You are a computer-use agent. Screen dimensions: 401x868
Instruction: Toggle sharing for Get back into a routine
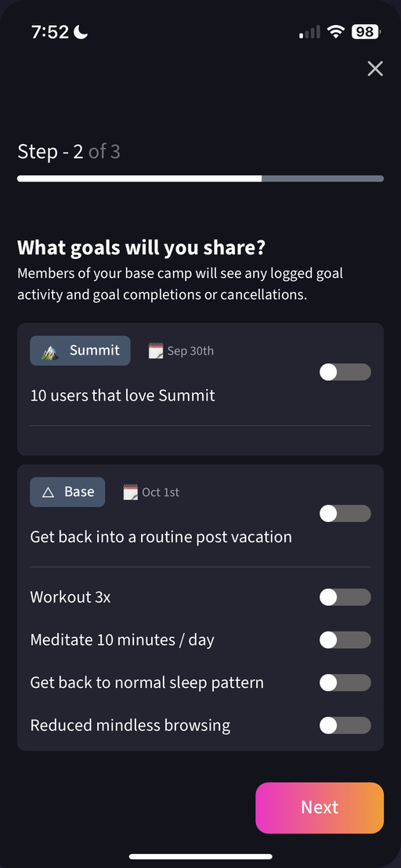click(x=345, y=513)
